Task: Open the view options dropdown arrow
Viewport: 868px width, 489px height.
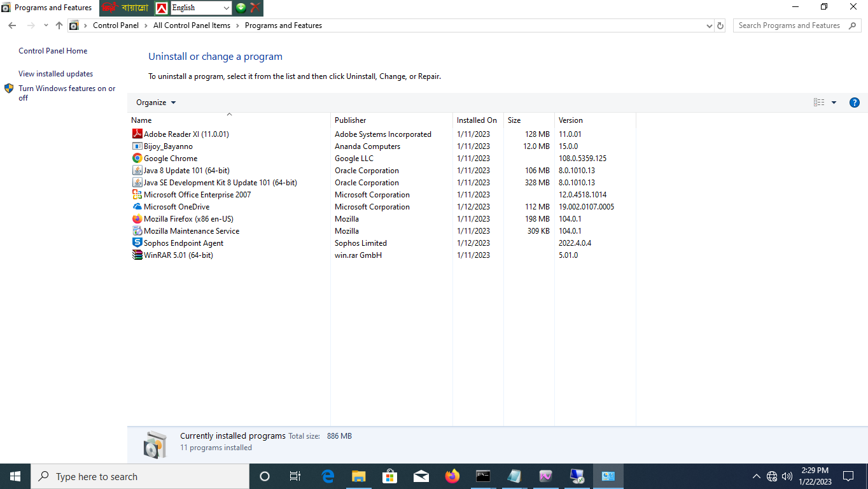Action: [834, 103]
